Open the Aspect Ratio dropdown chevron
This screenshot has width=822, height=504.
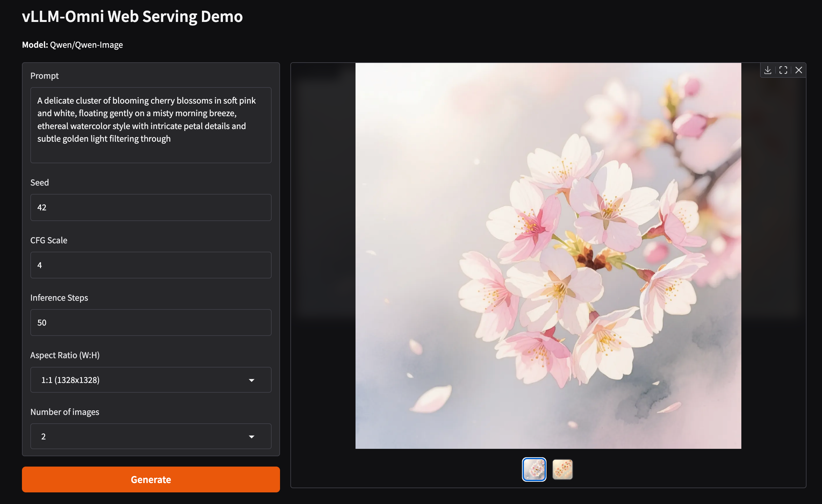tap(252, 379)
